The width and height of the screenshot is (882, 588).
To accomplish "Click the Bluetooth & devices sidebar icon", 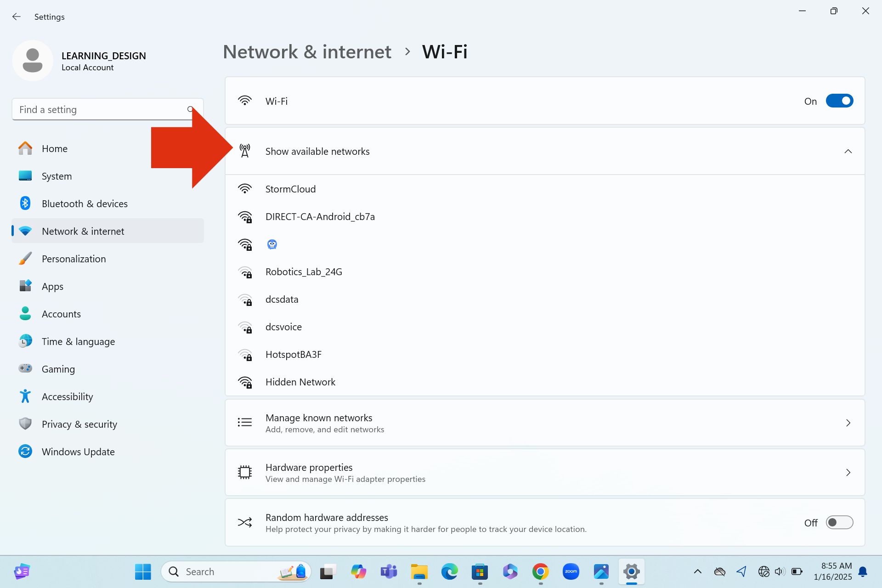I will click(25, 204).
